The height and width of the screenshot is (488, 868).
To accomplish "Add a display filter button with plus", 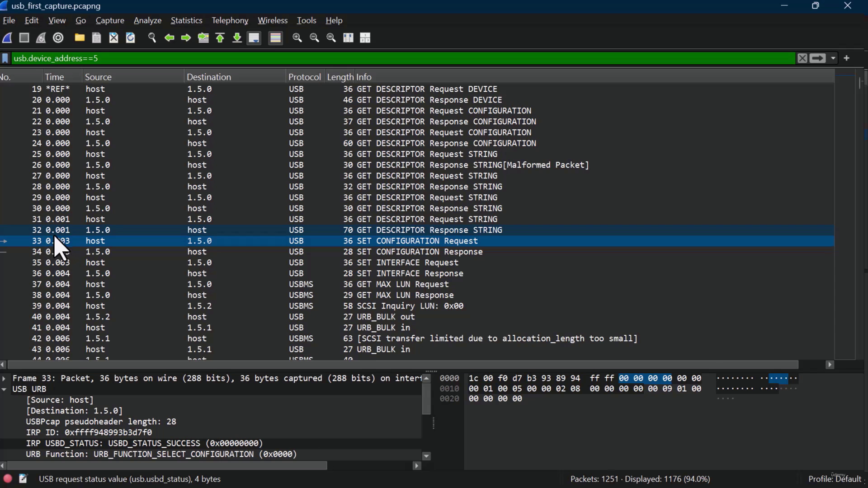I will pyautogui.click(x=847, y=58).
